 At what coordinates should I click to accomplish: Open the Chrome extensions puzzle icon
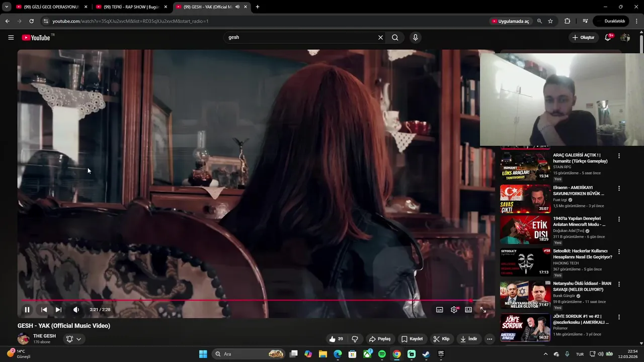(567, 21)
